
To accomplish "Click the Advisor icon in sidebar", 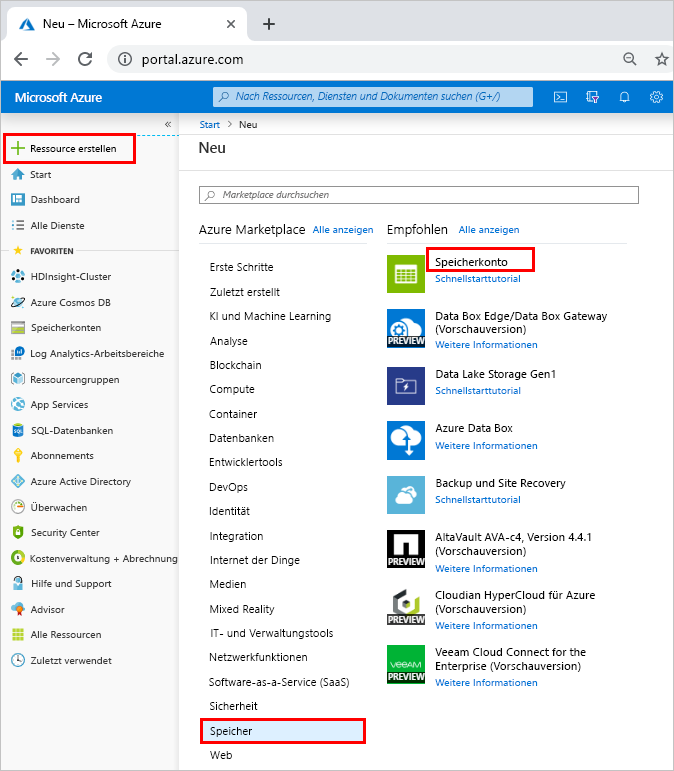I will [18, 609].
